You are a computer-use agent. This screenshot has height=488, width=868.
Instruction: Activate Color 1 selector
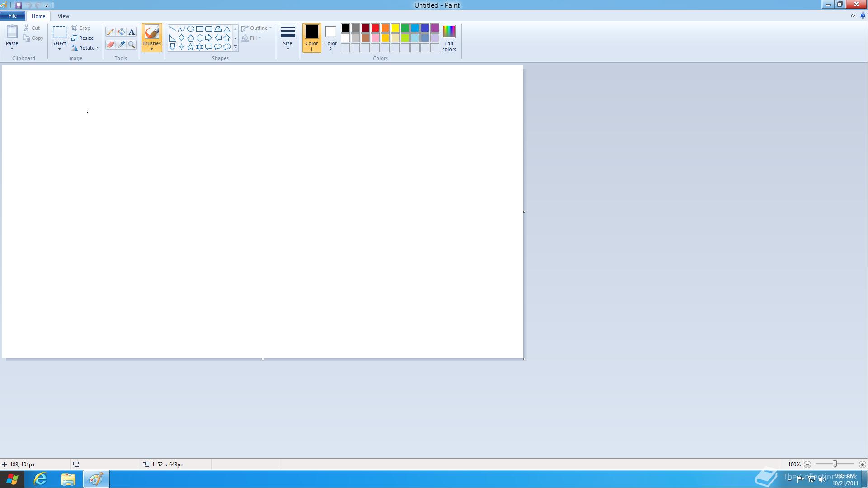click(x=311, y=38)
